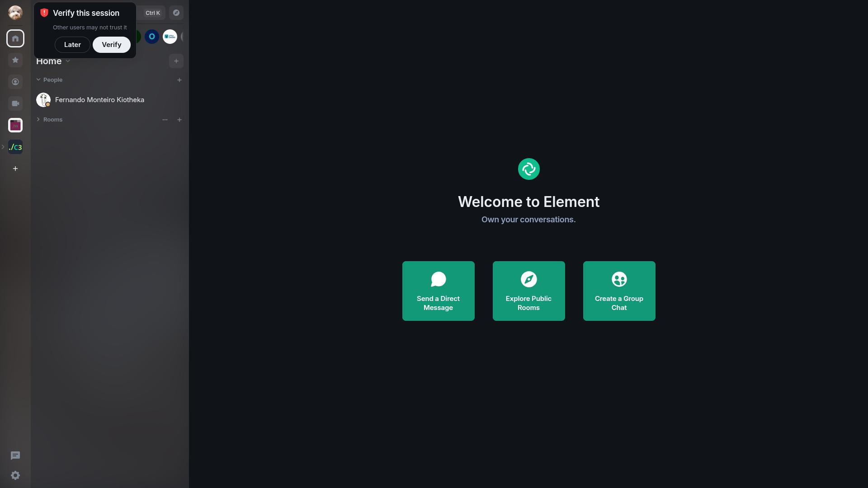Click Explore Public Rooms tile

pos(528,291)
